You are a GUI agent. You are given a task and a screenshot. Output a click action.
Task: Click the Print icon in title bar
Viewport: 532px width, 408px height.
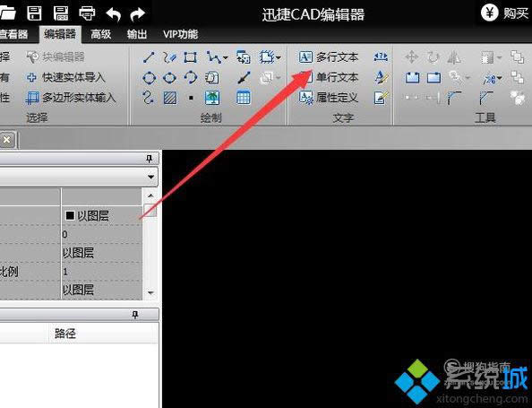point(87,13)
